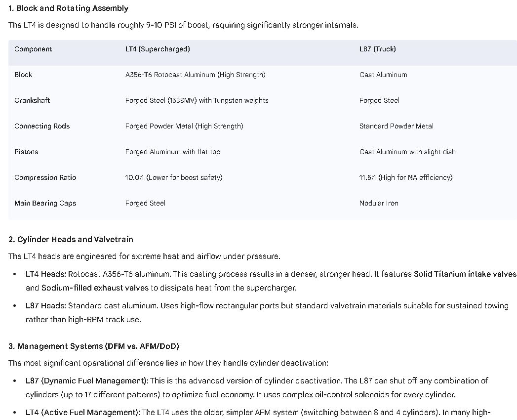The height and width of the screenshot is (420, 517).
Task: Select the 'Component' column header
Action: [x=33, y=49]
